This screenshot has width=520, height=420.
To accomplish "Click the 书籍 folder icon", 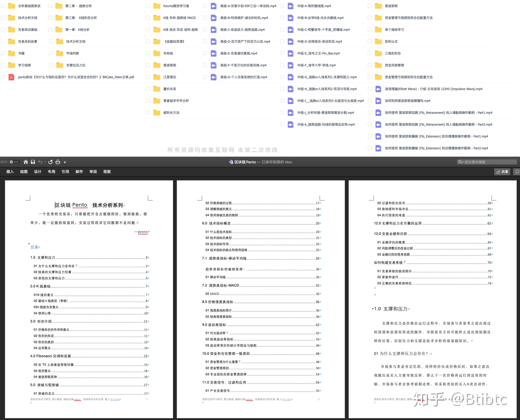I will pos(11,53).
